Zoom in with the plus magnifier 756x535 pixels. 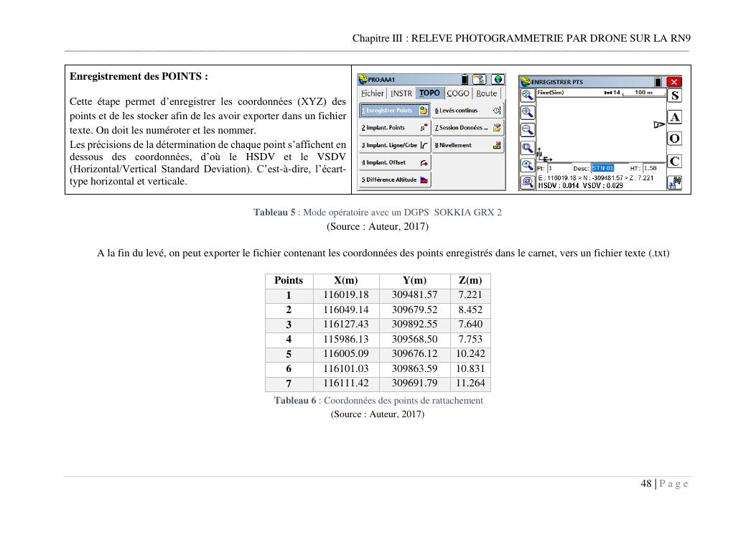[527, 112]
